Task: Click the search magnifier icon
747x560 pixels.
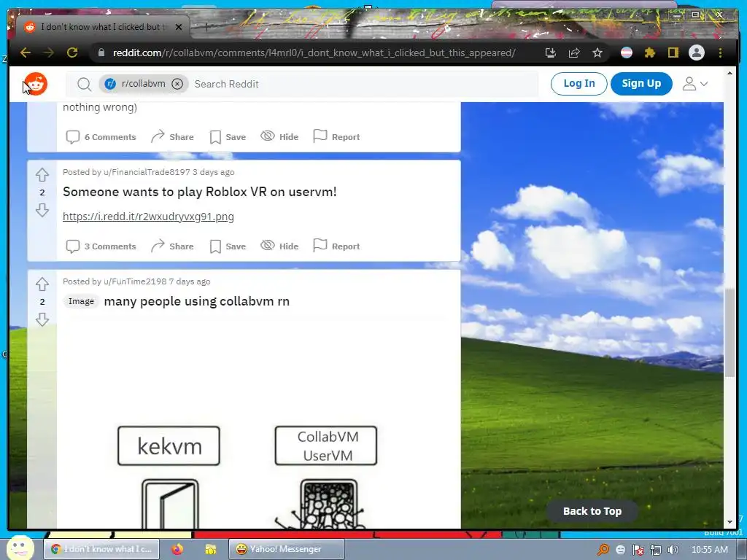Action: click(85, 85)
